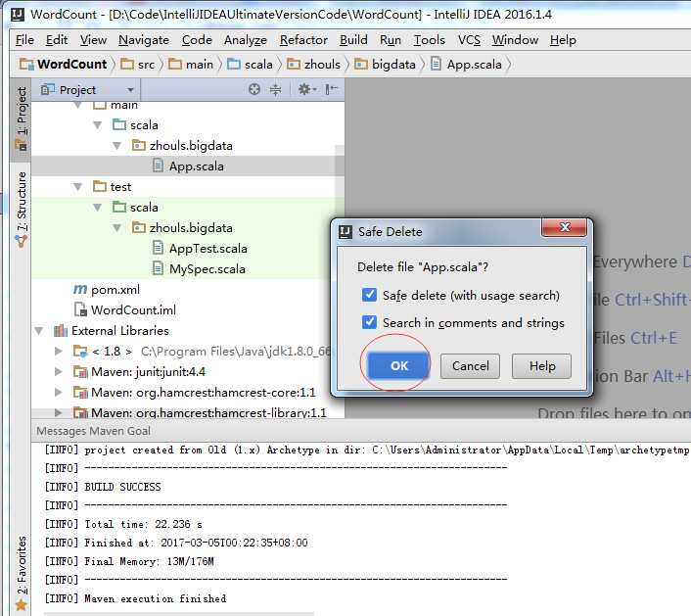This screenshot has width=691, height=616.
Task: Click the zhouls.bigdata package icon under test
Action: pos(138,227)
